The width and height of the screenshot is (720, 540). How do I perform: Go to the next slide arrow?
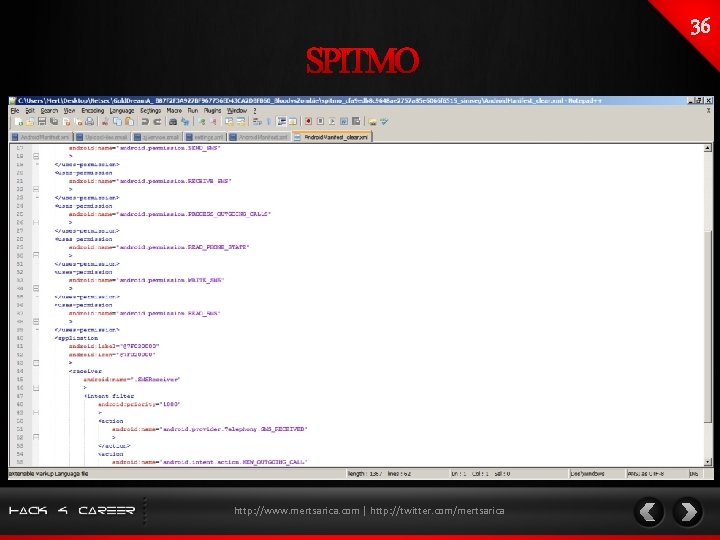point(688,512)
